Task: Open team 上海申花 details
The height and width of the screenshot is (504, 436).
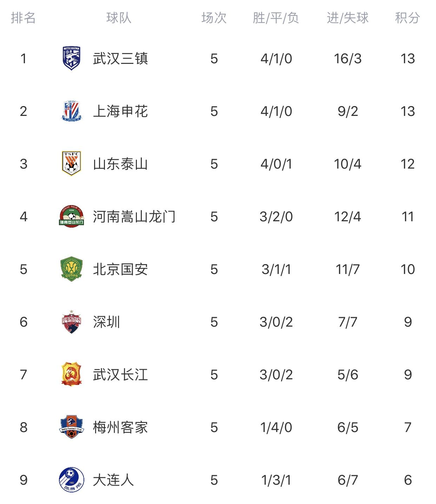Action: coord(120,111)
